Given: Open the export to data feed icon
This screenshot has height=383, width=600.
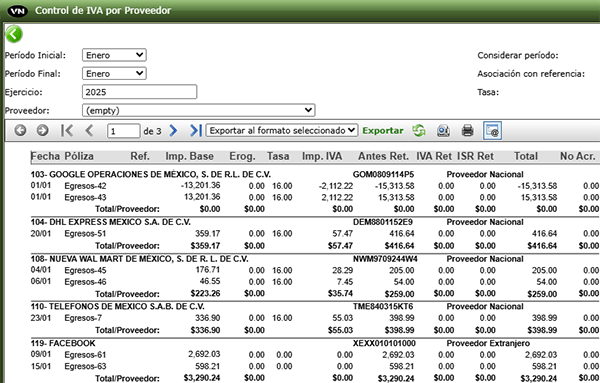Looking at the screenshot, I should click(x=443, y=130).
